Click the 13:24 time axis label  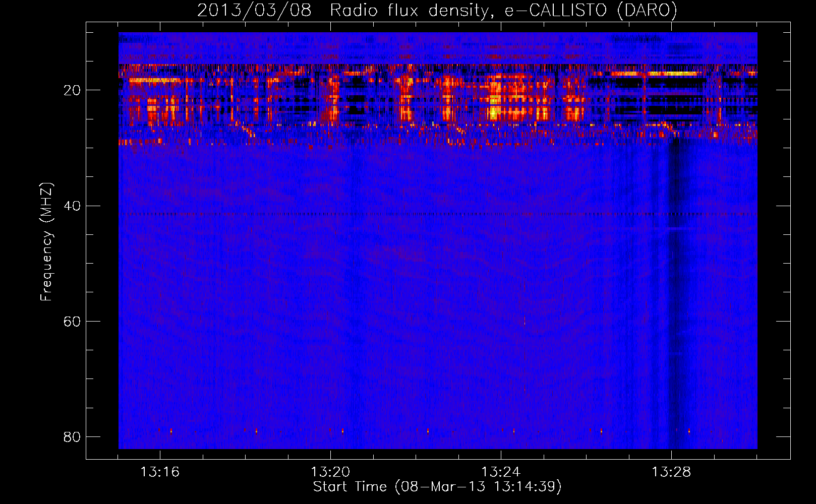click(501, 472)
